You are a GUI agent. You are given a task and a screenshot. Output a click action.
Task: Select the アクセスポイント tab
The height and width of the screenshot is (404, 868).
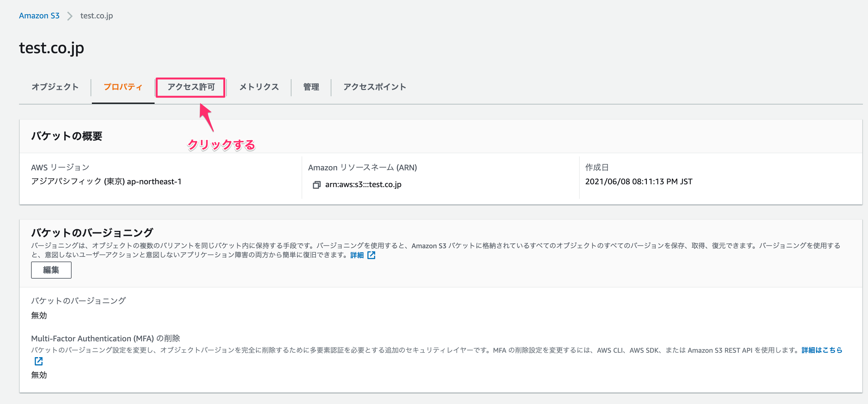(374, 87)
